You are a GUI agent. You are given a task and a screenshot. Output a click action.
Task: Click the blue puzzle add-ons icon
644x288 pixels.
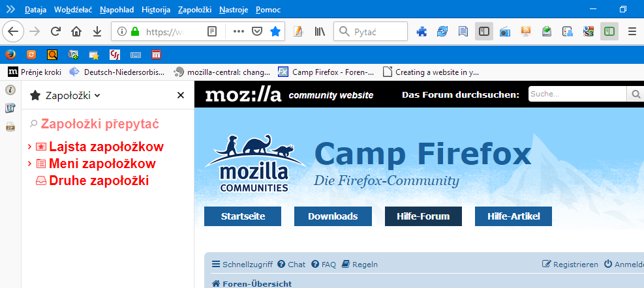click(x=422, y=31)
